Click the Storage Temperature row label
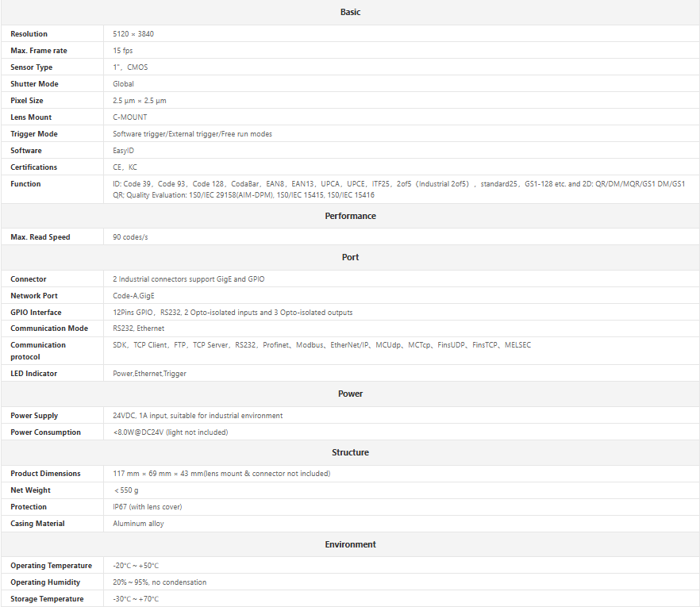 (x=47, y=599)
